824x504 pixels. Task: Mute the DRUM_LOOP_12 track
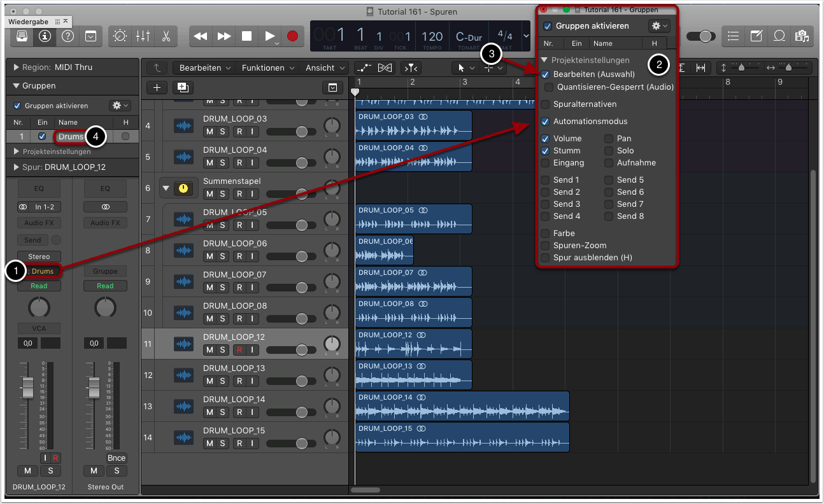point(210,349)
